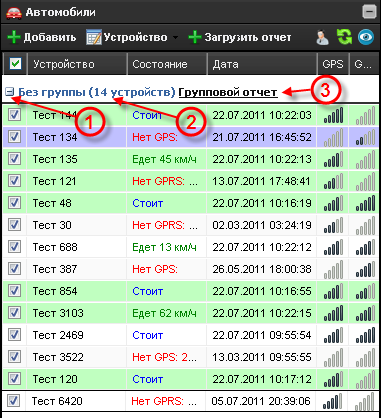Toggle the blue eye visibility icon
The image size is (381, 418).
(x=366, y=37)
